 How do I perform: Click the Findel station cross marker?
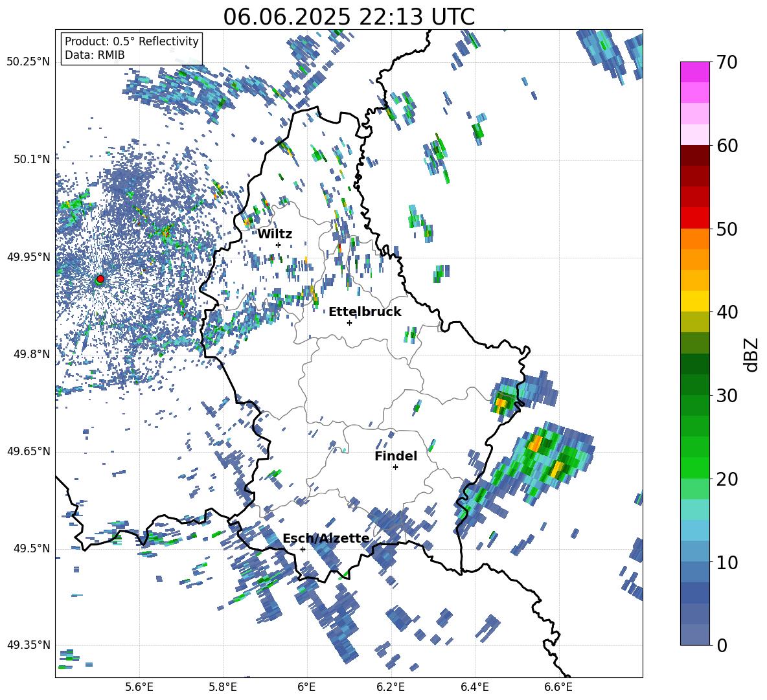tap(395, 468)
